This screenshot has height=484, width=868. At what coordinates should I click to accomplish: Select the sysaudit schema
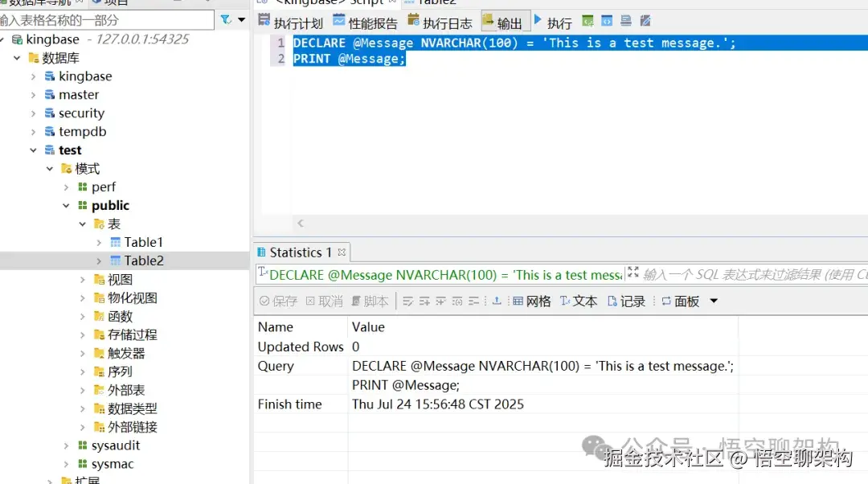116,445
